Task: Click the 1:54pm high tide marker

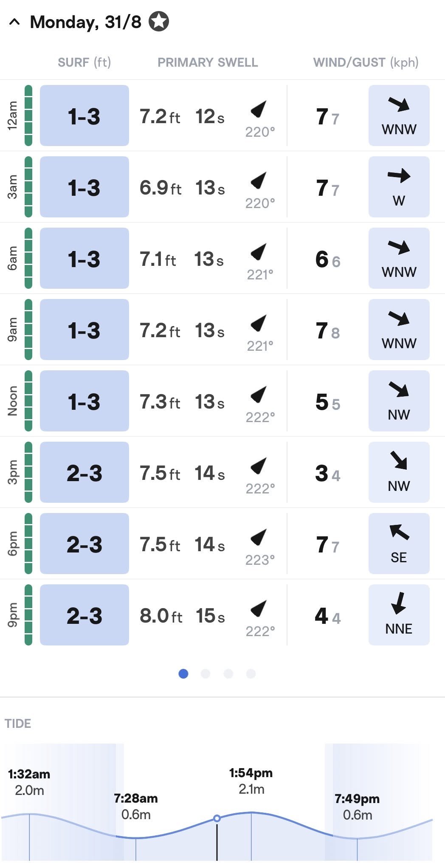Action: coord(251,781)
